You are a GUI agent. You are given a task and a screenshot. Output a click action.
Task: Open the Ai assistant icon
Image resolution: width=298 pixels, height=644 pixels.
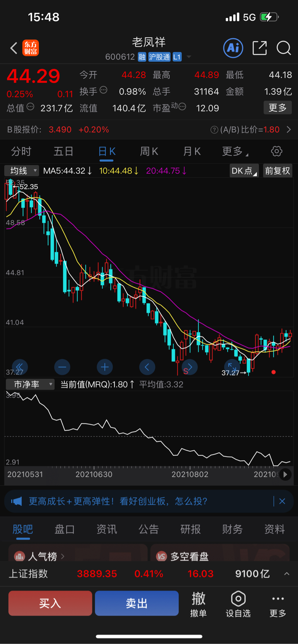pos(233,48)
